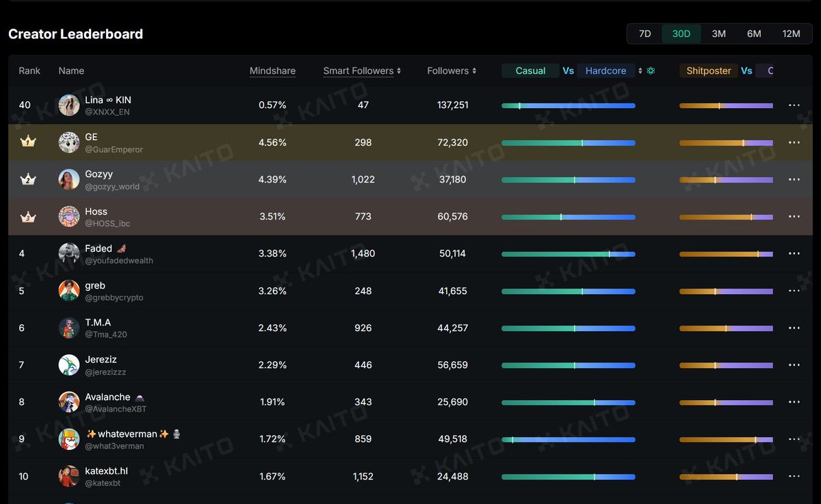Click Faded's Casual vs Hardcore bar
Image resolution: width=821 pixels, height=504 pixels.
pos(569,254)
